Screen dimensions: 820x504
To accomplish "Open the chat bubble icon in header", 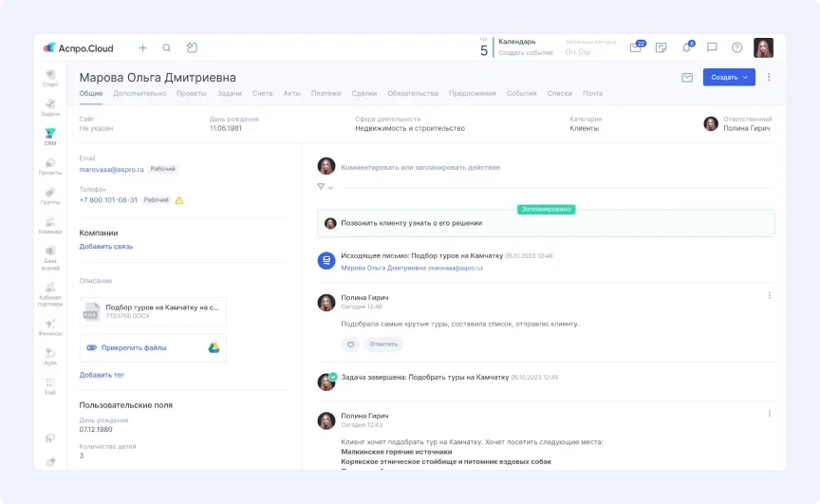I will point(712,47).
